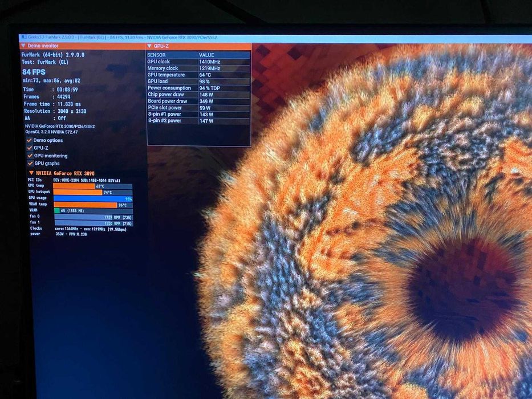Select the GPU temperature sensor row
Image resolution: width=532 pixels, height=399 pixels.
tap(198, 75)
